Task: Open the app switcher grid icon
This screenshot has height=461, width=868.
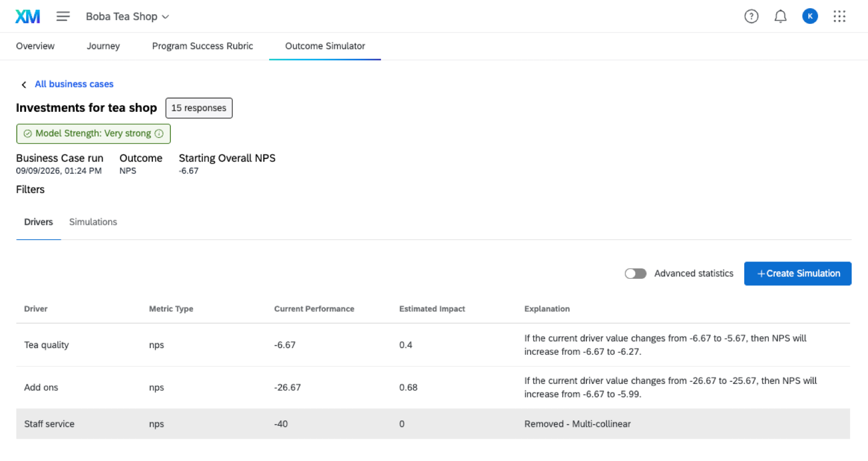Action: pyautogui.click(x=839, y=16)
